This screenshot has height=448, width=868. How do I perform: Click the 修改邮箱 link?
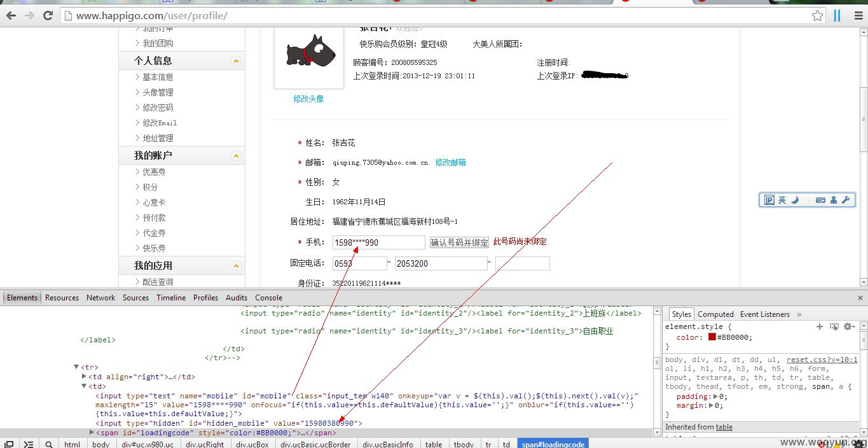point(451,162)
